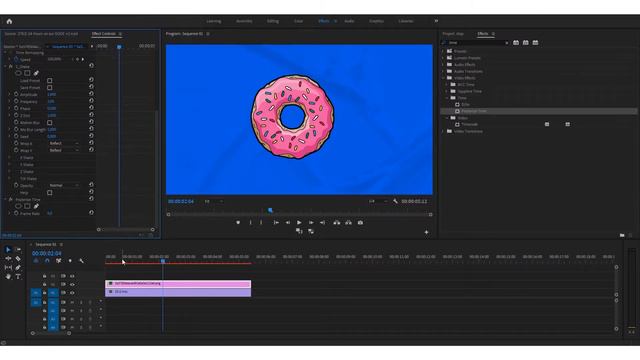Screen dimensions: 640x360
Task: Open the Effect Controls tab
Action: coord(104,34)
